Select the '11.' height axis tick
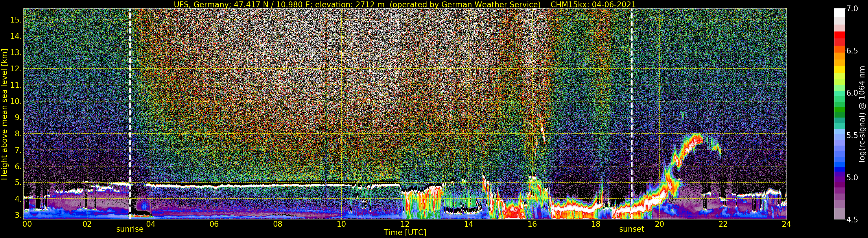868x238 pixels. (16, 85)
